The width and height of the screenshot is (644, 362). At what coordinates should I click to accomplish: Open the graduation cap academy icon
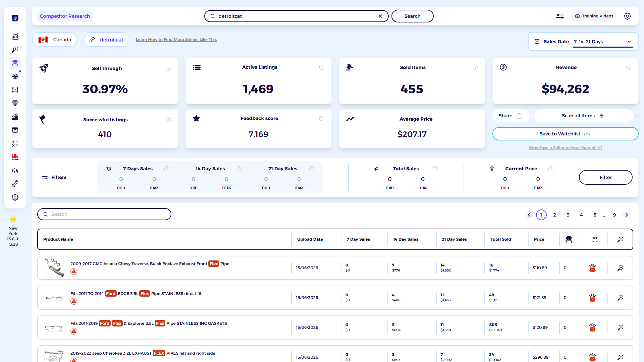click(x=15, y=171)
